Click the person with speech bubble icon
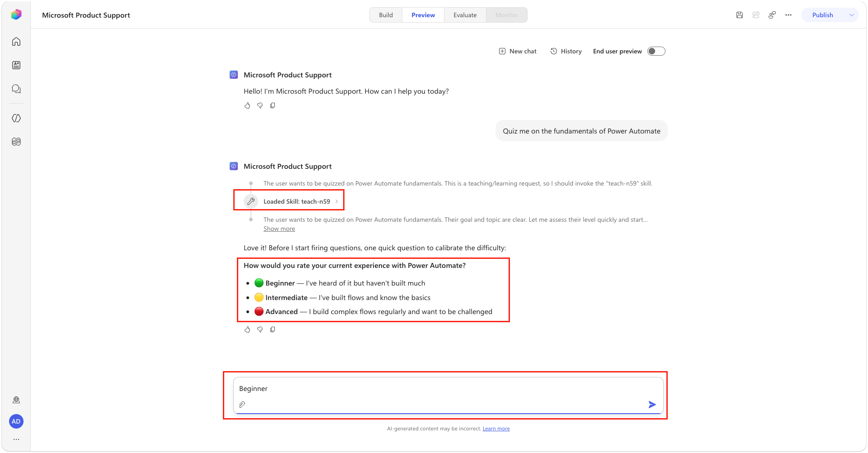The height and width of the screenshot is (453, 868). pos(772,15)
